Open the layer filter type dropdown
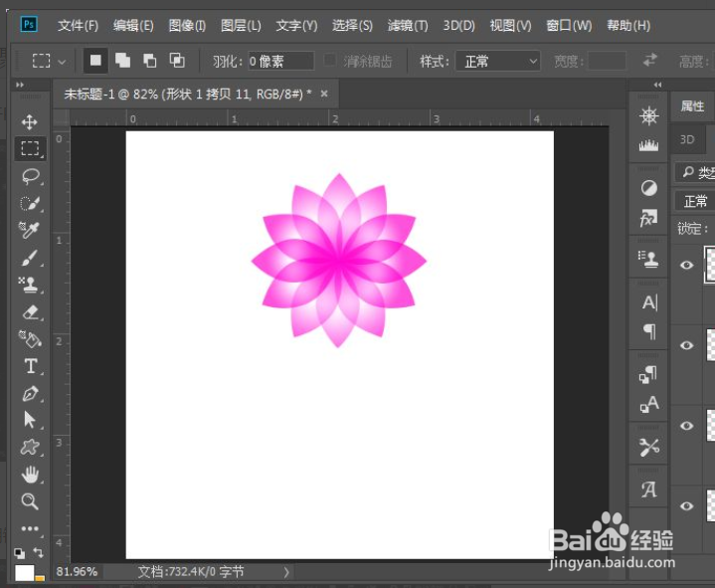 (x=694, y=172)
